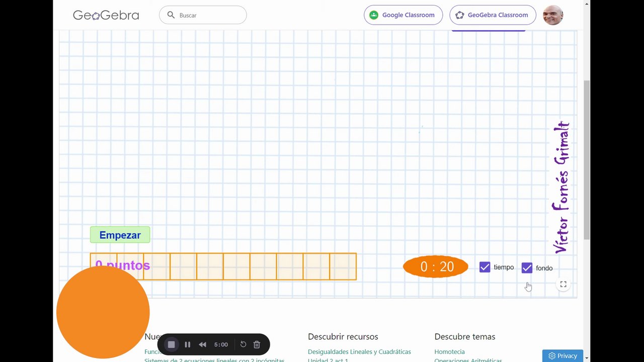The width and height of the screenshot is (644, 362).
Task: Click the page vertical scrollbar thumb
Action: point(587,159)
